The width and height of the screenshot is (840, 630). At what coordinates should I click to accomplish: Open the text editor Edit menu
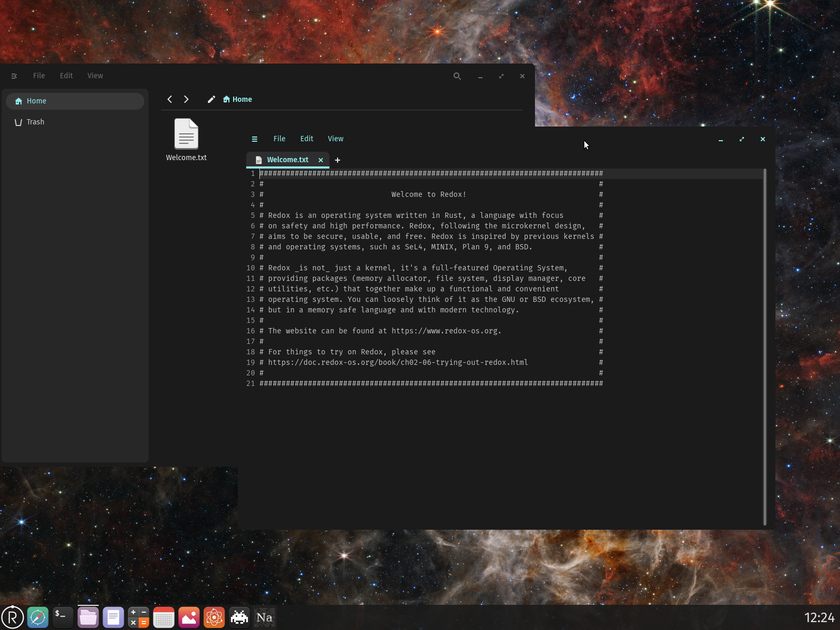click(307, 139)
